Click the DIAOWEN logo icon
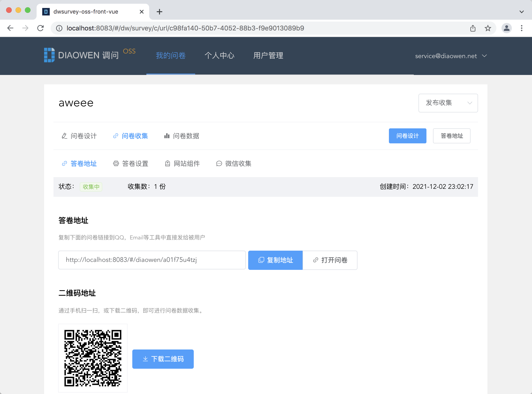532x394 pixels. (49, 55)
